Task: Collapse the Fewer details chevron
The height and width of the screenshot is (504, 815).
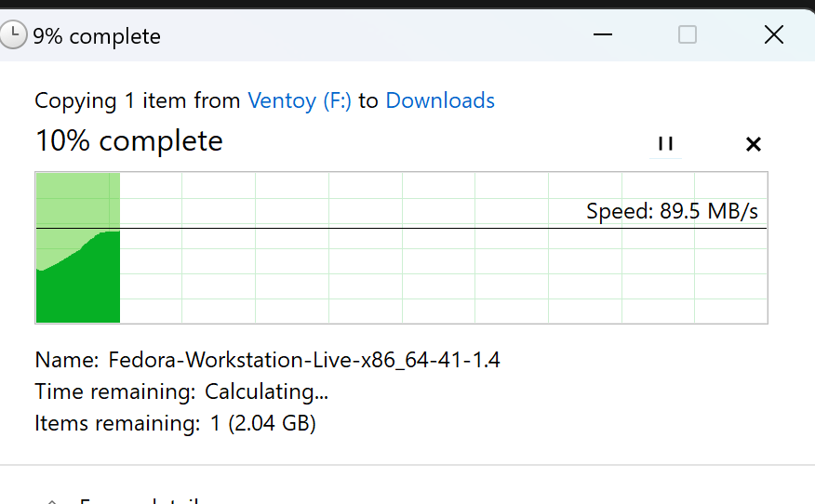Action: 53,500
